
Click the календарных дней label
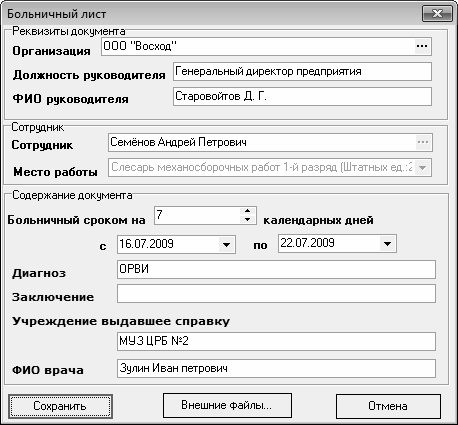tap(318, 220)
